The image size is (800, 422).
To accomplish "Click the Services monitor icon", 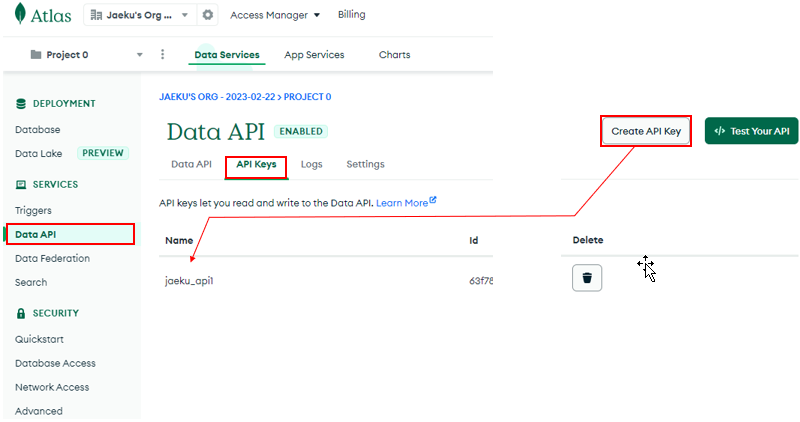I will [x=21, y=185].
